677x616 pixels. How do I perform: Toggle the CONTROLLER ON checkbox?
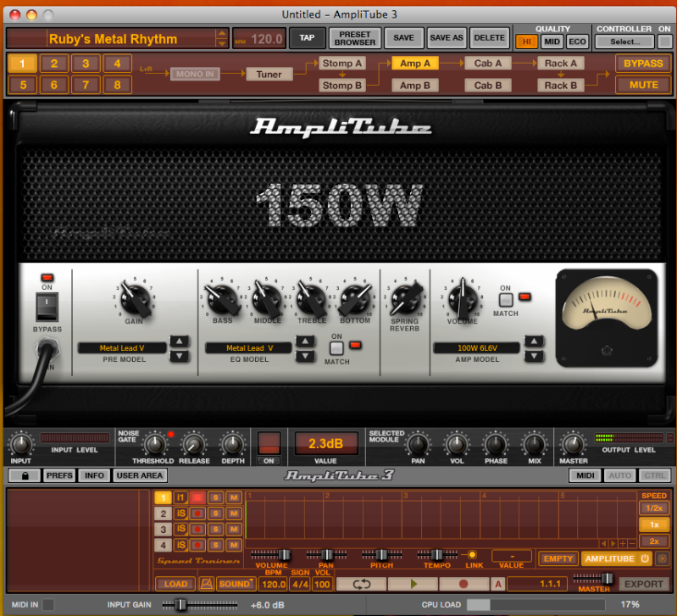coord(664,42)
